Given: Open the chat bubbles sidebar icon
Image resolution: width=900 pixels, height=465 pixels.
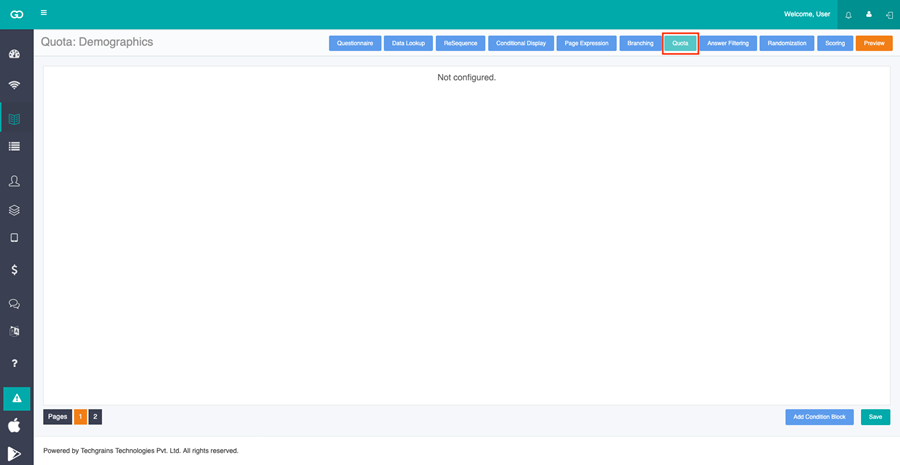Looking at the screenshot, I should (x=14, y=304).
